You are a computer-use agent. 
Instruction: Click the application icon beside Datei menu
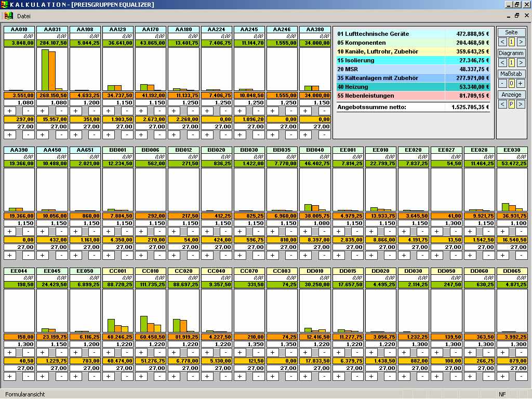tap(8, 16)
